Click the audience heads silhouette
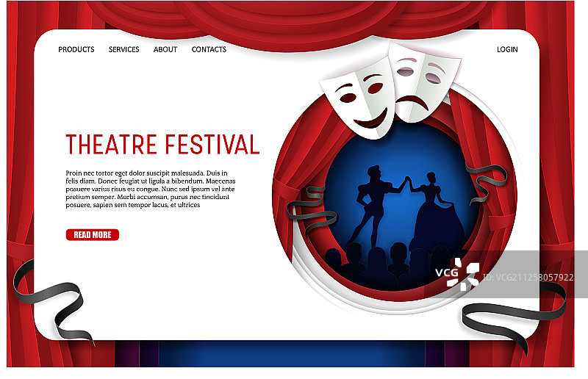Image resolution: width=588 pixels, height=379 pixels. tap(394, 262)
